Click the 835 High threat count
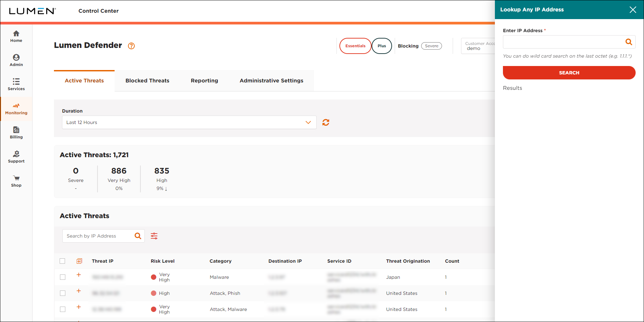The image size is (644, 322). pyautogui.click(x=162, y=171)
